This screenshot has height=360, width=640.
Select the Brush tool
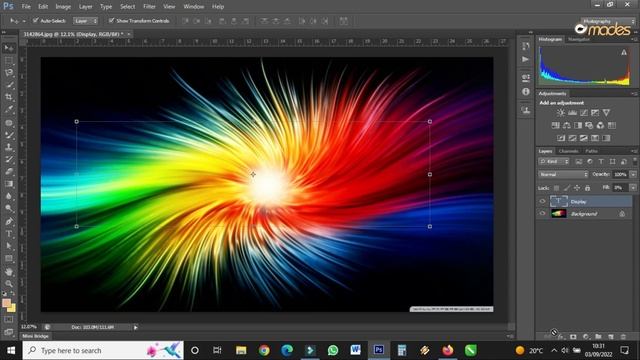coord(9,135)
